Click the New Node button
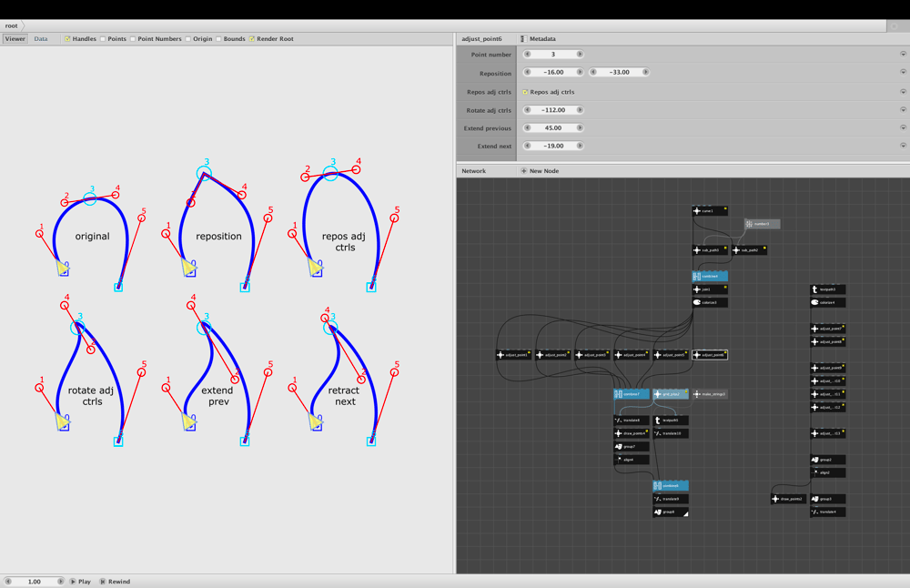This screenshot has width=910, height=588. (541, 171)
